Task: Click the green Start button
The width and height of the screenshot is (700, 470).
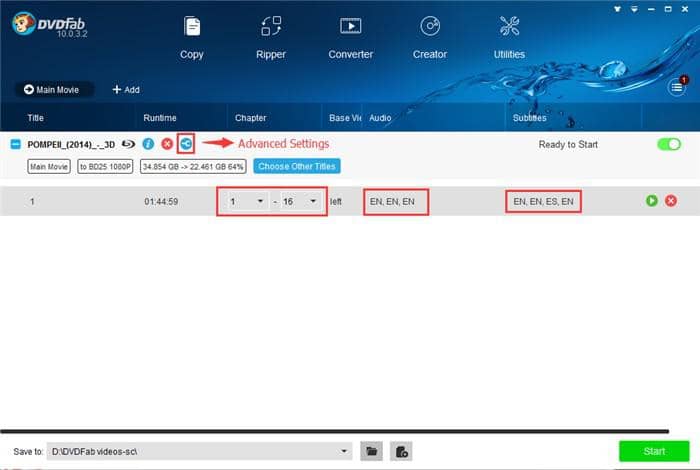Action: coord(654,451)
